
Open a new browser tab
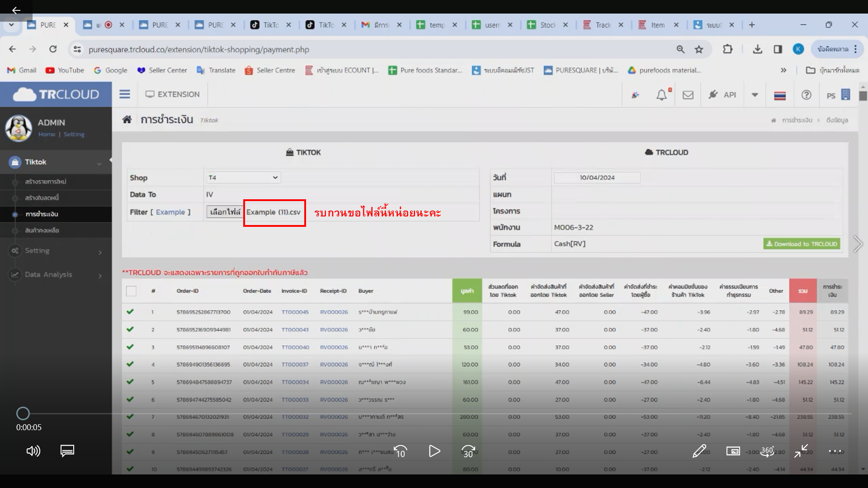752,25
